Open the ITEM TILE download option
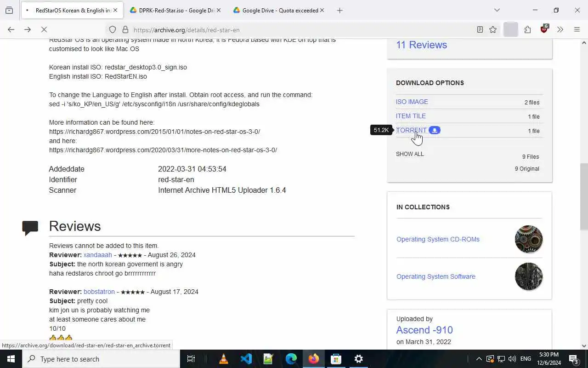Screen dimensions: 588x368 pos(411,116)
